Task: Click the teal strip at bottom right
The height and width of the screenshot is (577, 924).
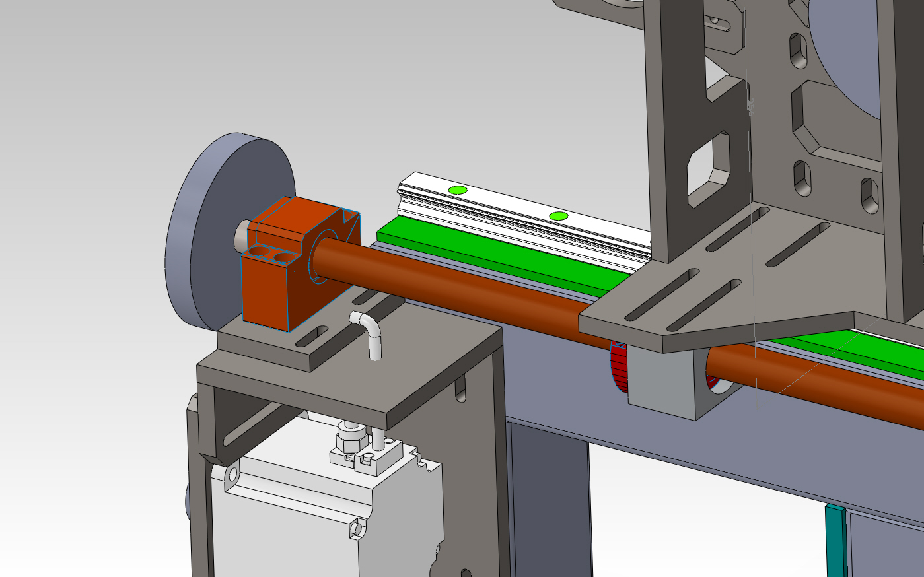Action: click(835, 541)
